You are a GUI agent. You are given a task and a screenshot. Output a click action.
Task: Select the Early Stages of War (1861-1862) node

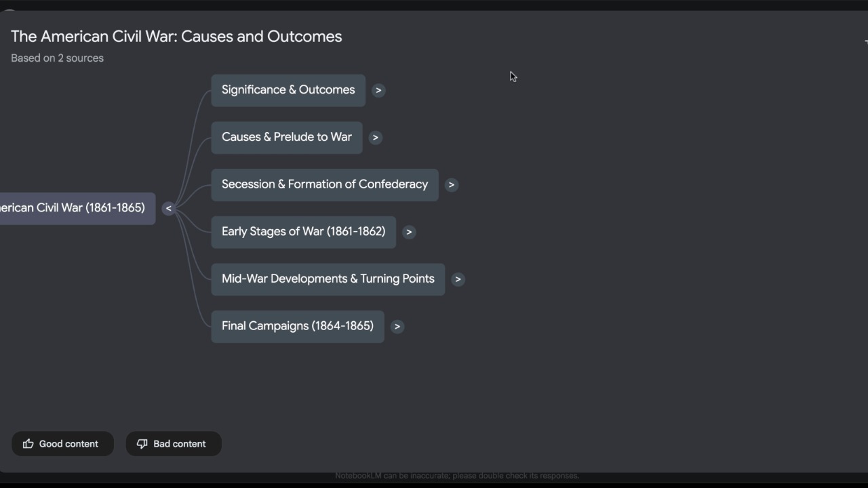tap(303, 232)
